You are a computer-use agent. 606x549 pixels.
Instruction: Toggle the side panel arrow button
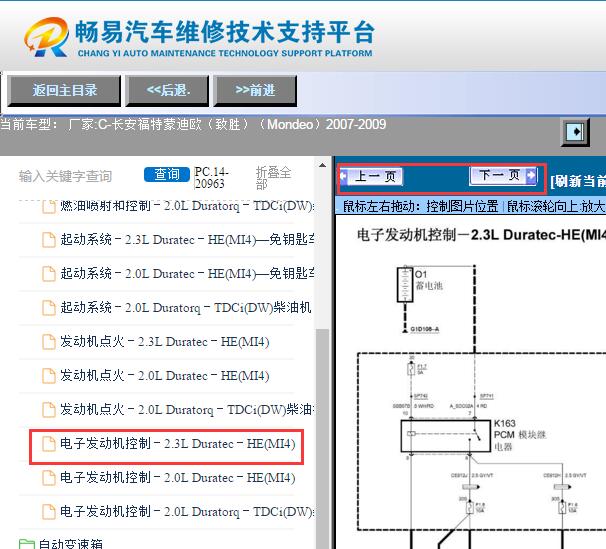575,132
